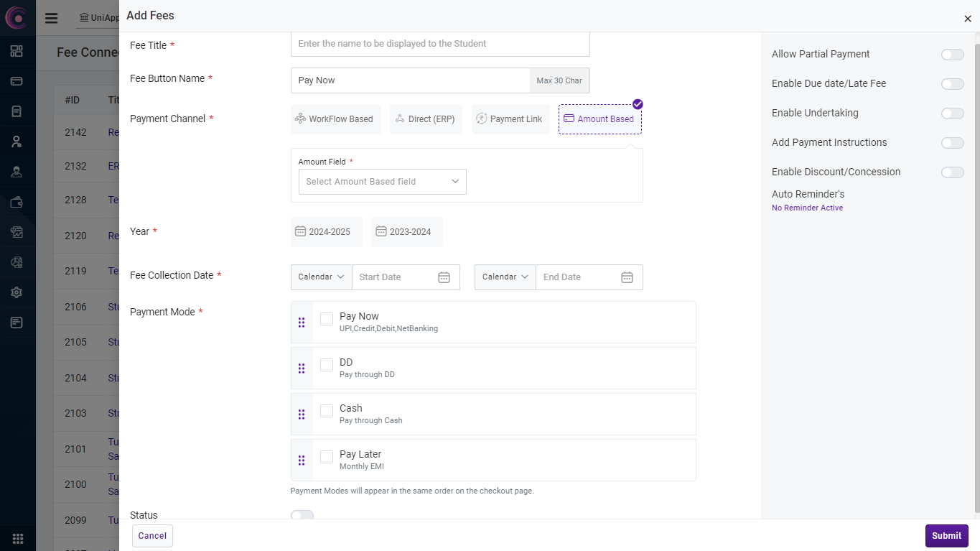Turn on Enable Discount/Concession switch

tap(952, 172)
